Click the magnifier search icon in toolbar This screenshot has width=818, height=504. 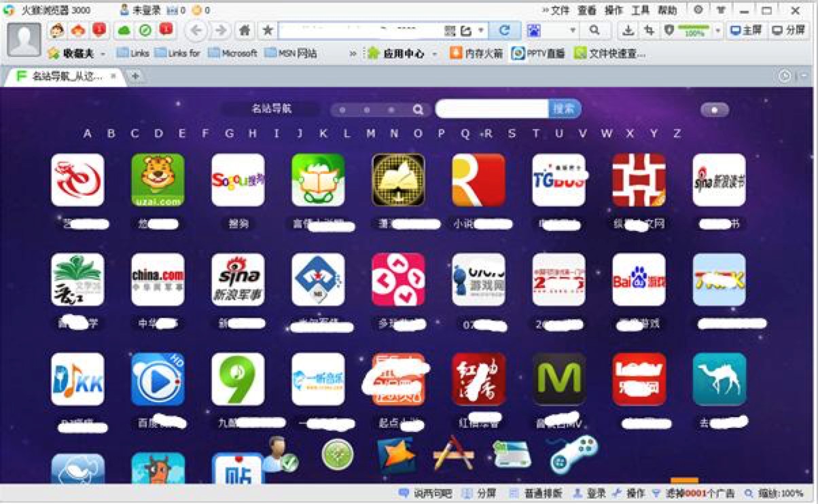point(595,31)
